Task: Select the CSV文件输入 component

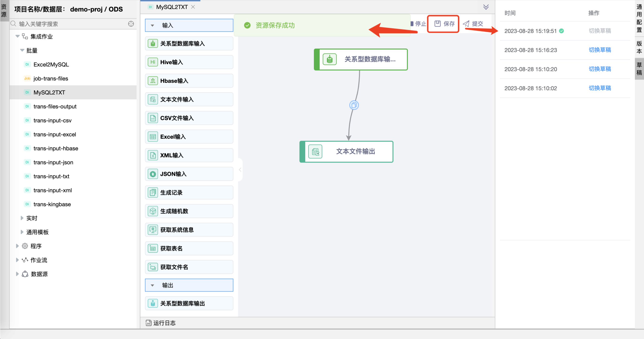Action: point(189,118)
